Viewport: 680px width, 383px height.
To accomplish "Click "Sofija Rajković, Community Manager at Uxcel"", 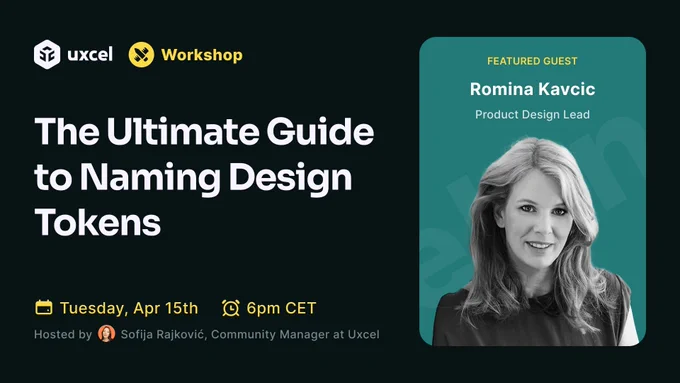I will pos(250,334).
